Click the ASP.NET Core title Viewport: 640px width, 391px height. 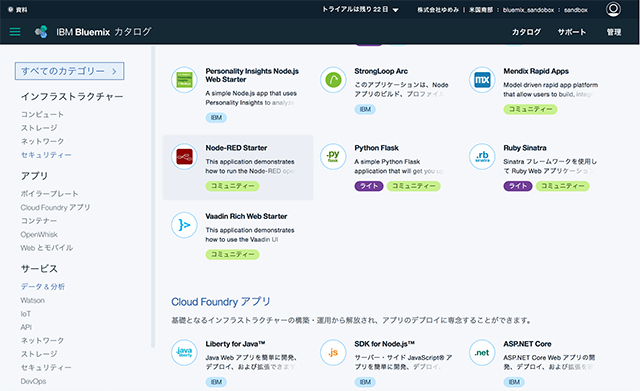tap(527, 344)
